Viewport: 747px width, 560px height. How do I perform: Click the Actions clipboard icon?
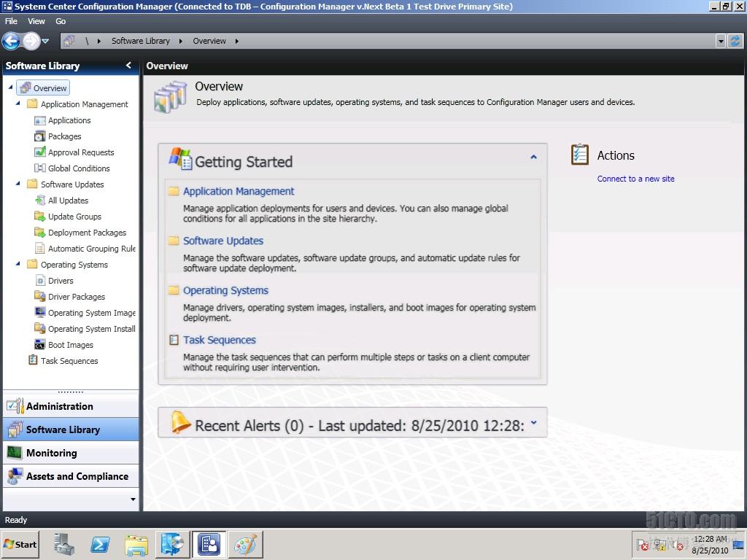coord(580,155)
